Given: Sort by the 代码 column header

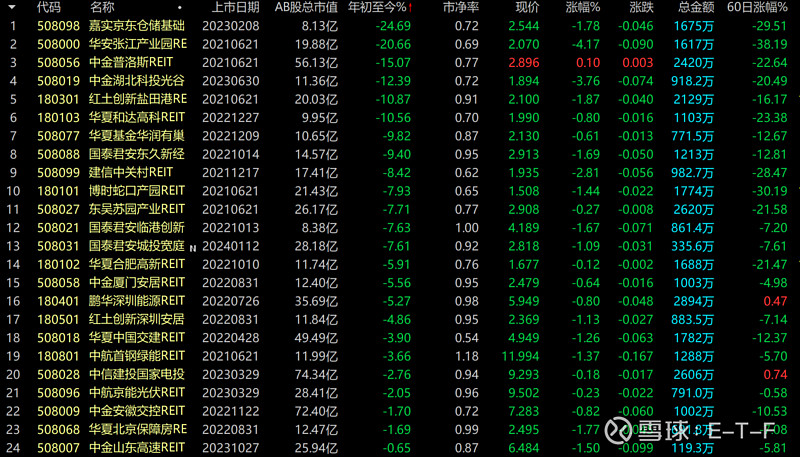Looking at the screenshot, I should click(48, 7).
